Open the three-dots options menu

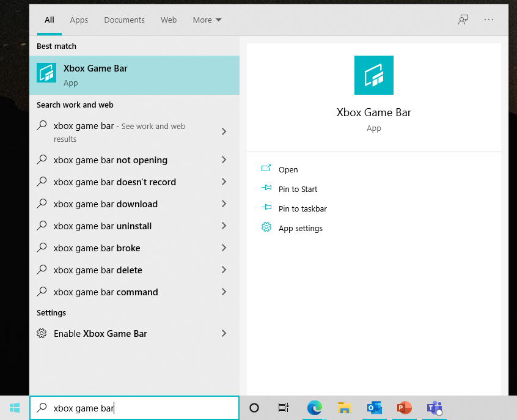tap(488, 20)
